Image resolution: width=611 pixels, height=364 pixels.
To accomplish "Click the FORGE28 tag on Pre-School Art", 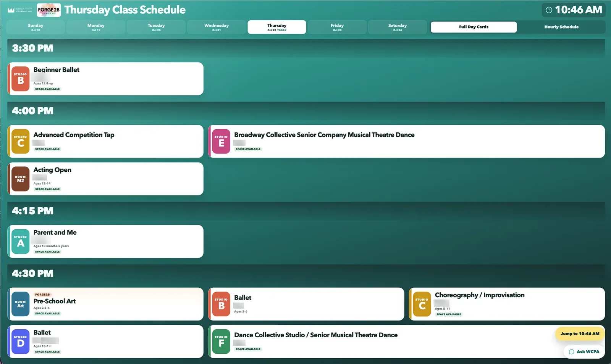I will [x=42, y=295].
